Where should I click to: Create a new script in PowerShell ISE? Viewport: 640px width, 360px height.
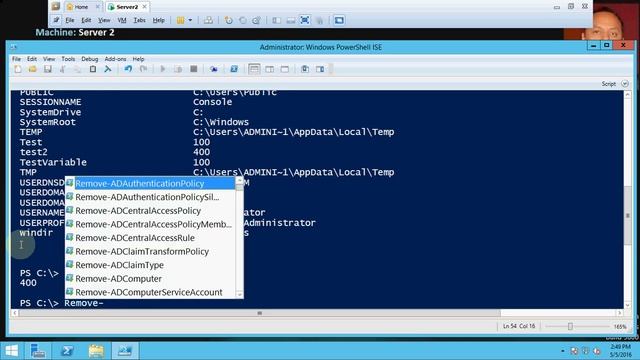[18, 69]
